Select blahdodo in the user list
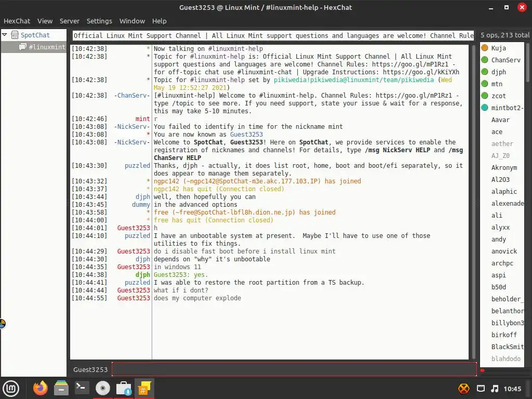Image resolution: width=532 pixels, height=399 pixels. click(x=506, y=358)
